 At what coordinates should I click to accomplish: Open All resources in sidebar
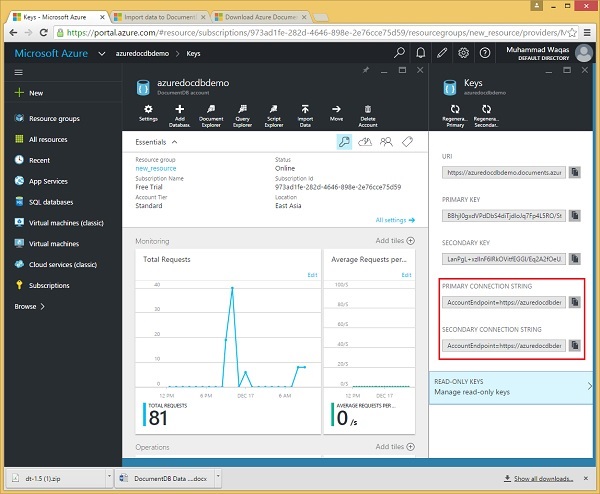pos(41,139)
